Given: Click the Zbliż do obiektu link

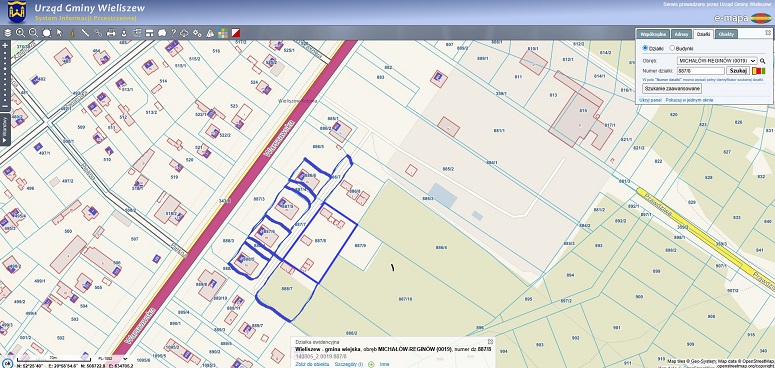Looking at the screenshot, I should [312, 364].
